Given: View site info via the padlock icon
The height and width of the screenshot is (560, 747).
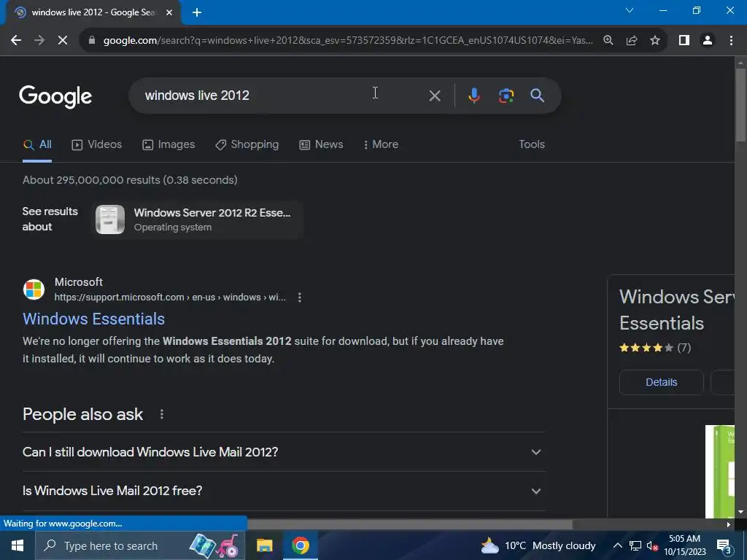Looking at the screenshot, I should 92,41.
